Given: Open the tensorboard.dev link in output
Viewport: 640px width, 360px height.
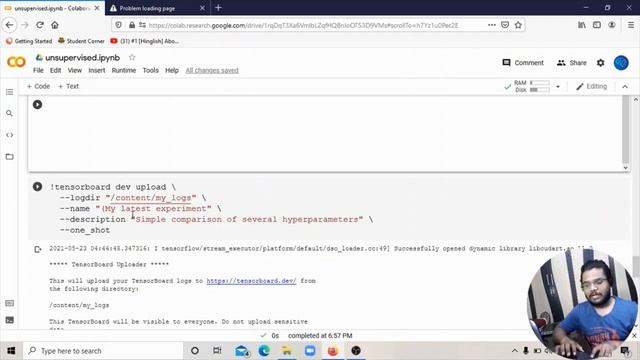Looking at the screenshot, I should coord(251,281).
